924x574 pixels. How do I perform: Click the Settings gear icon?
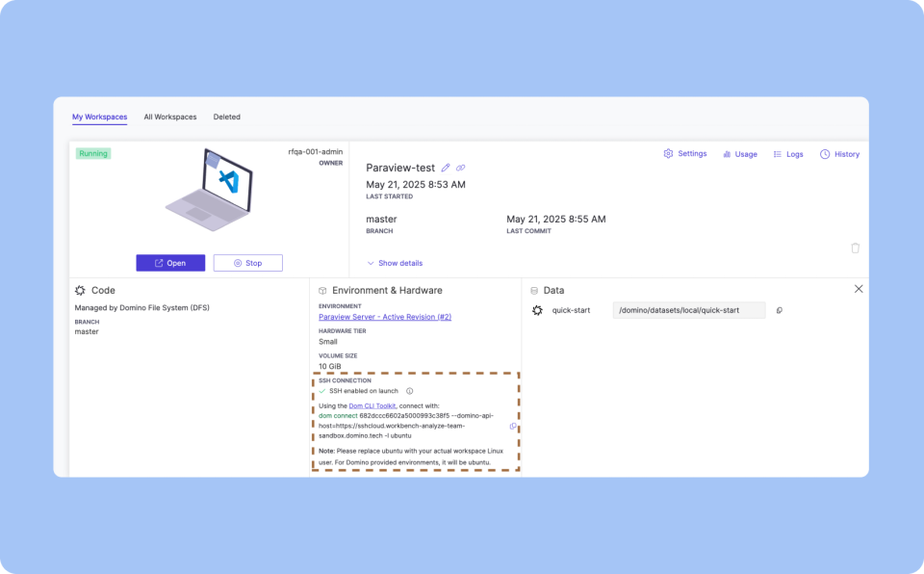pyautogui.click(x=668, y=153)
